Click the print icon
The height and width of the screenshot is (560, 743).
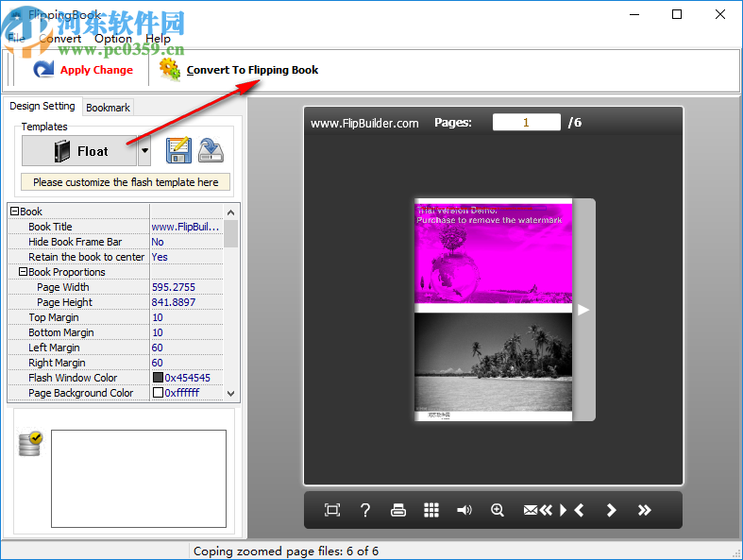(398, 510)
